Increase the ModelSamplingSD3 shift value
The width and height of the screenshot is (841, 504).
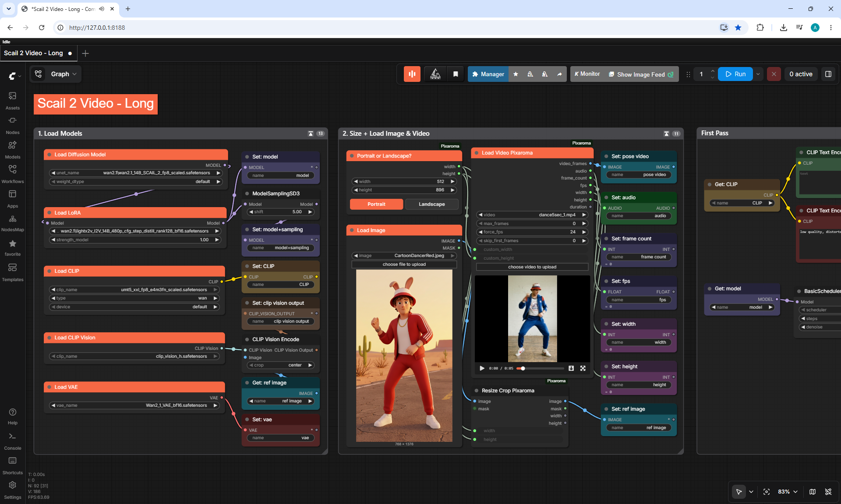coord(311,212)
